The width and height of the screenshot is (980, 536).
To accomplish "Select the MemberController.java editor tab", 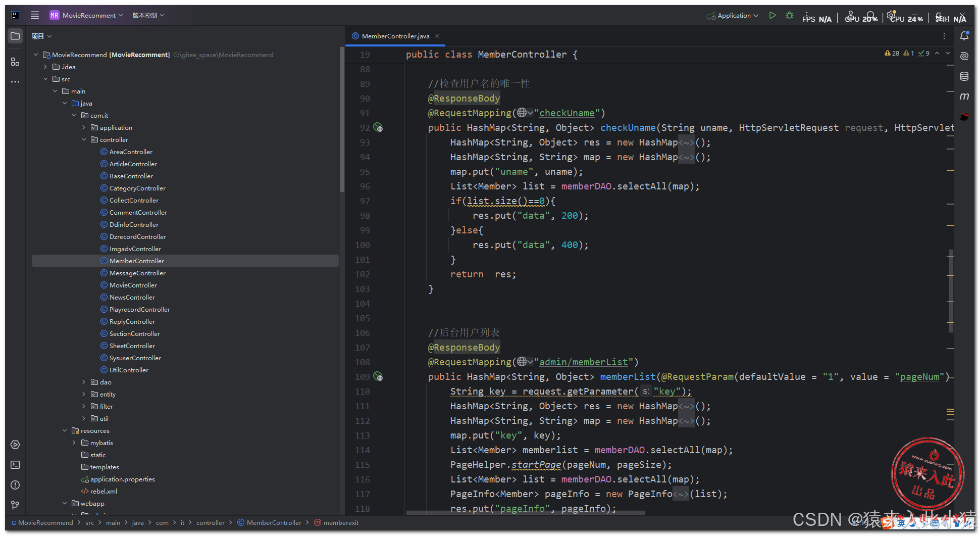I will (x=395, y=36).
